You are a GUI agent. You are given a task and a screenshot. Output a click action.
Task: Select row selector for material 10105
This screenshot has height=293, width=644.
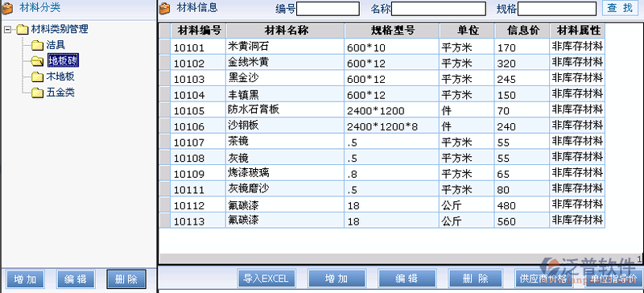(165, 110)
